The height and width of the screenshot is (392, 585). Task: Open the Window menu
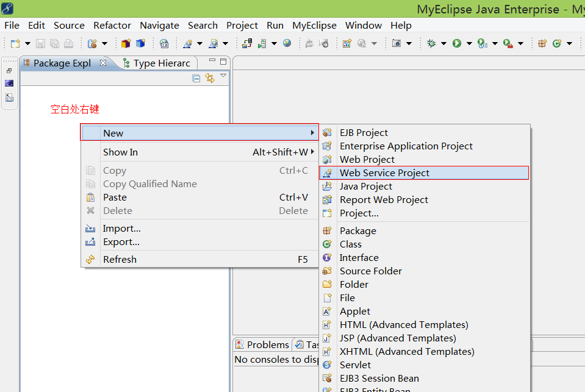pos(364,26)
